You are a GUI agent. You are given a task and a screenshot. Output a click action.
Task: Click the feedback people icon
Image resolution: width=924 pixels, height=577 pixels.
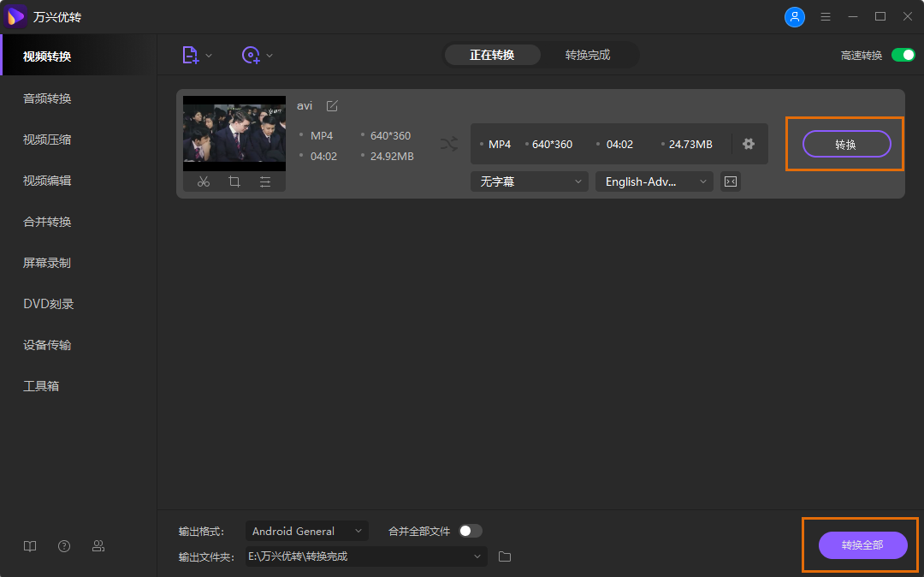98,546
